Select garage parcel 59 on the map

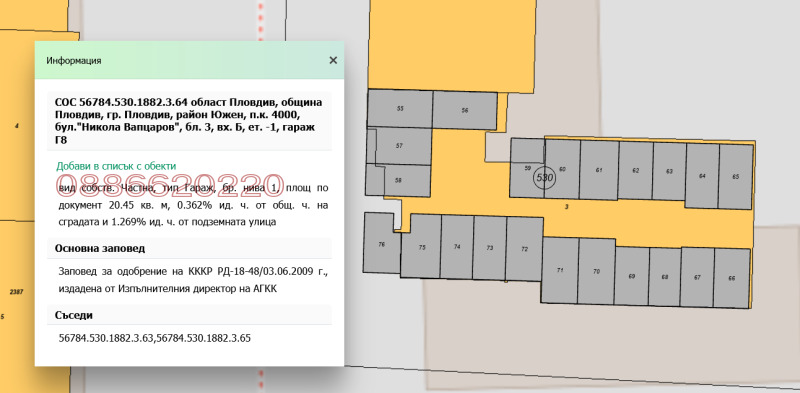tap(528, 168)
